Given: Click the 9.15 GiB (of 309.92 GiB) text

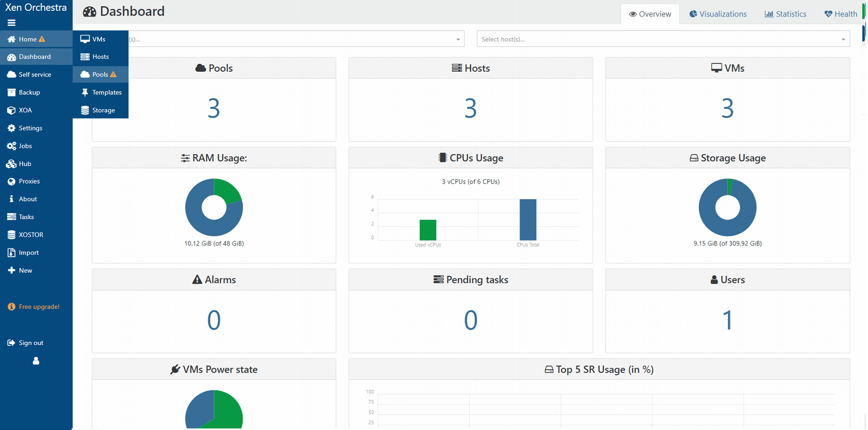Looking at the screenshot, I should pos(727,243).
